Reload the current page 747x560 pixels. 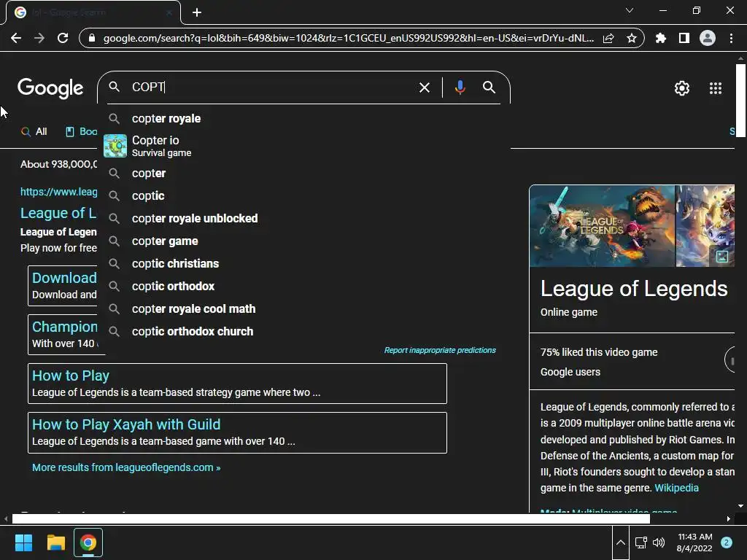coord(63,38)
